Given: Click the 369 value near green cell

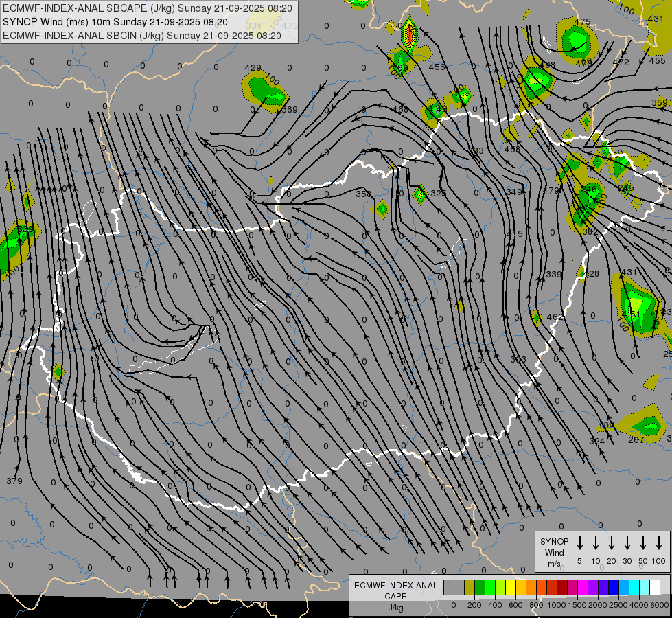Looking at the screenshot, I should (x=289, y=109).
